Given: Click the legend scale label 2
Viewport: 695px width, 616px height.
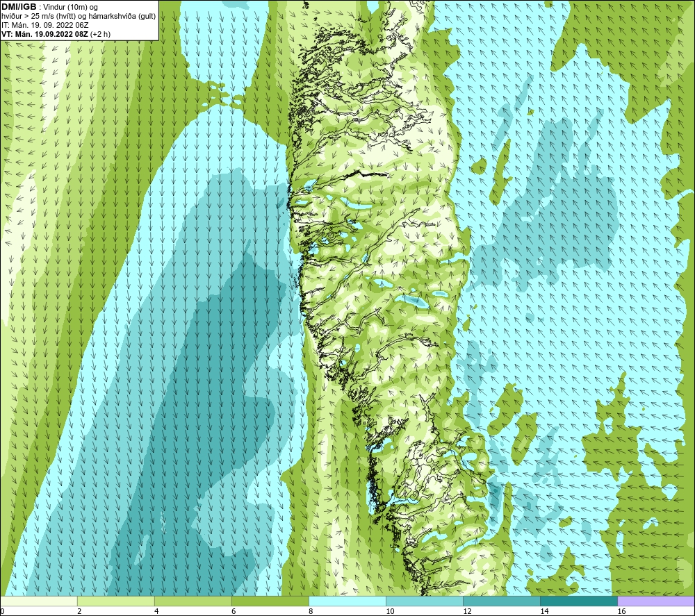Looking at the screenshot, I should pyautogui.click(x=79, y=612).
